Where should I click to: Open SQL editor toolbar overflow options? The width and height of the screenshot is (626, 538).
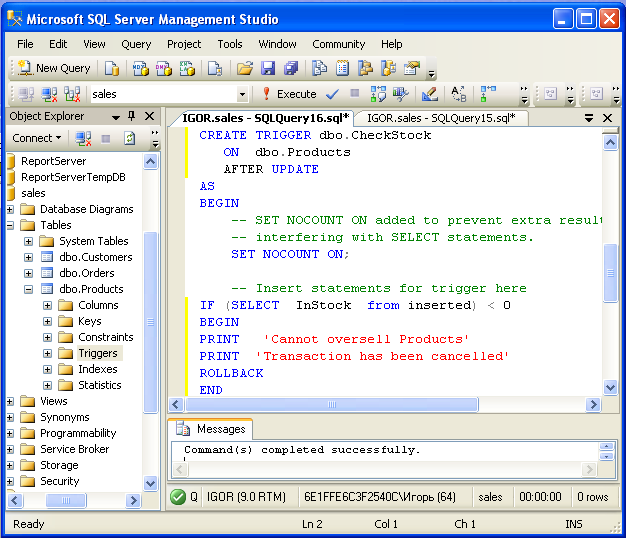[524, 95]
